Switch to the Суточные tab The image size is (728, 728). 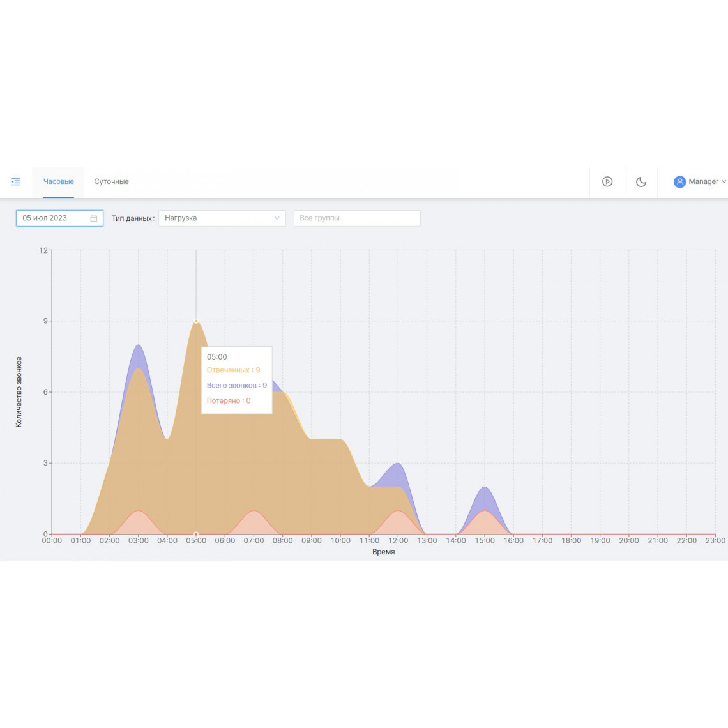tap(111, 181)
